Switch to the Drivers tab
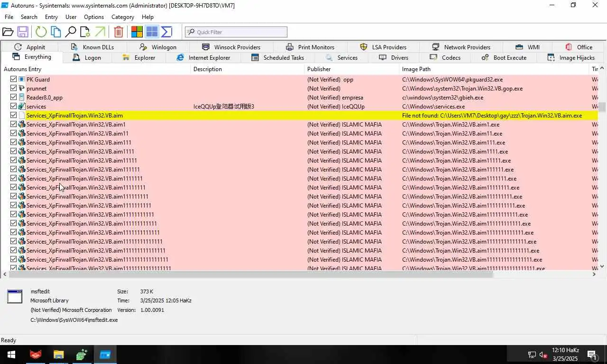 pos(394,57)
